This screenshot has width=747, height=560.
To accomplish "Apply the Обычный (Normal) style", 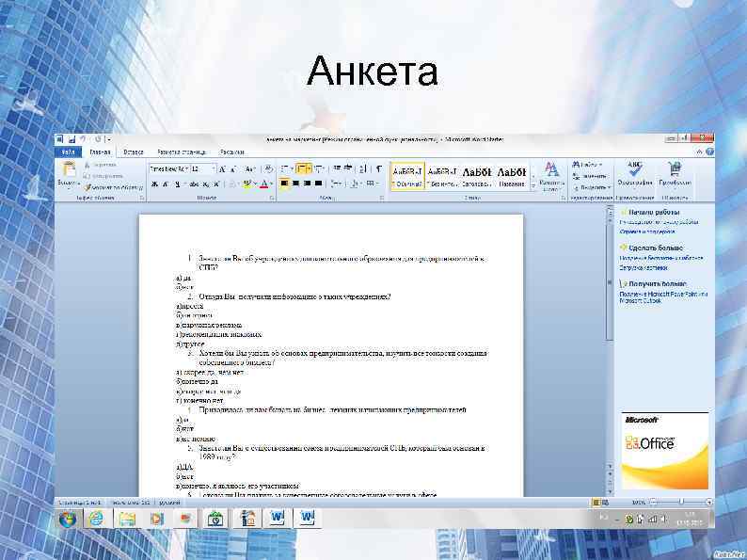I will [x=407, y=176].
